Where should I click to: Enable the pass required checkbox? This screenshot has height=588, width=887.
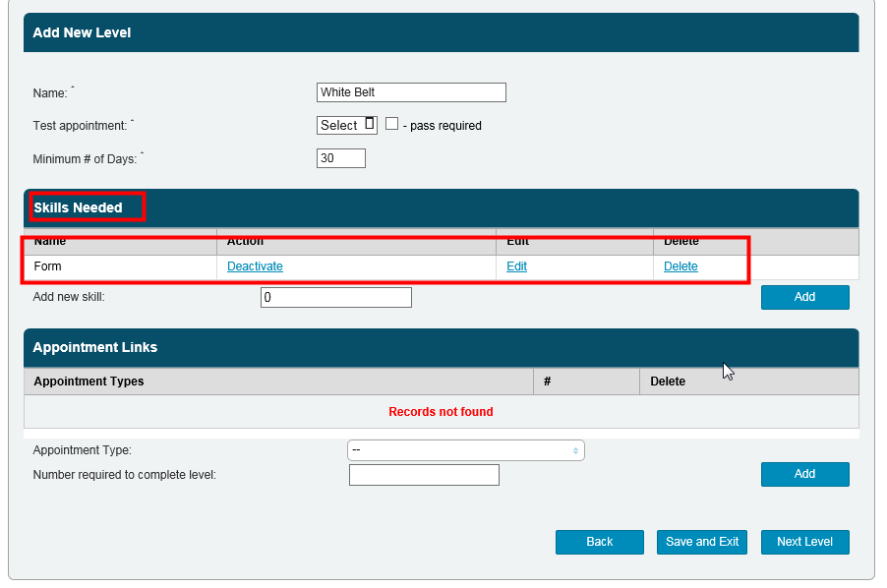(x=391, y=125)
